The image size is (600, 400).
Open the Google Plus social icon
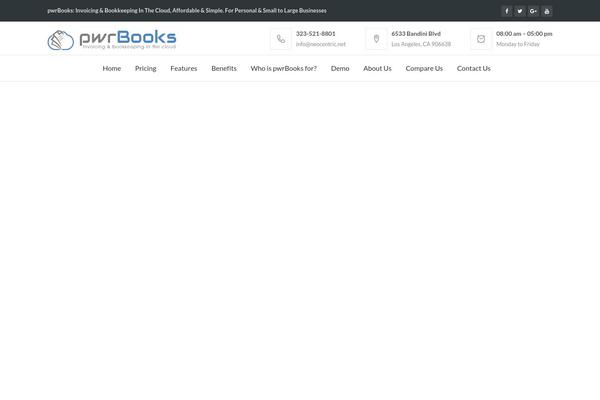533,11
